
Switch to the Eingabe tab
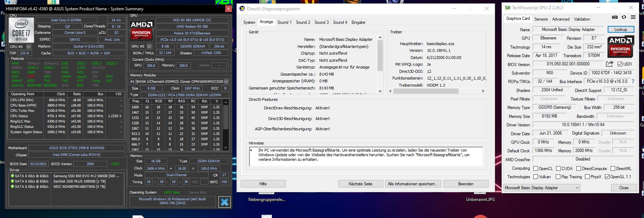[x=358, y=22]
